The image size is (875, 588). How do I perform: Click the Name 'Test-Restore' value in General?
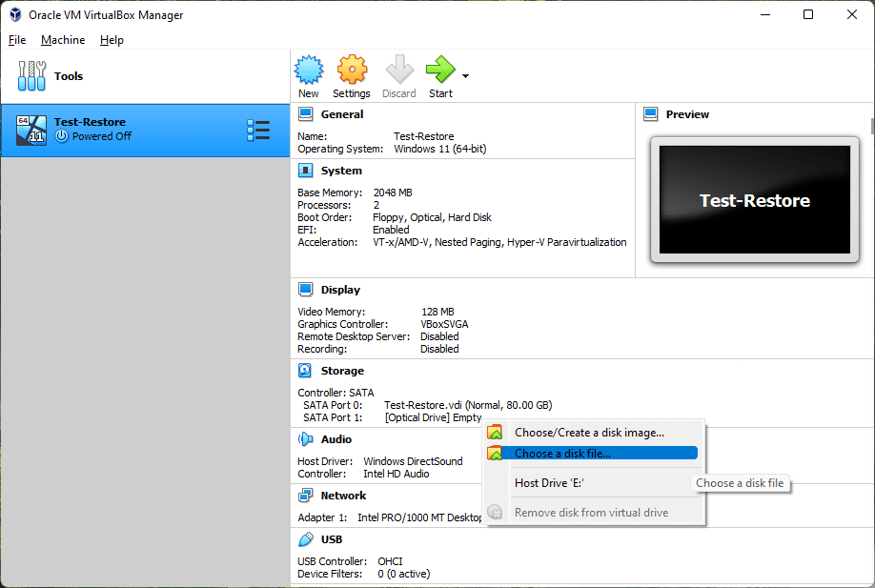pyautogui.click(x=423, y=136)
